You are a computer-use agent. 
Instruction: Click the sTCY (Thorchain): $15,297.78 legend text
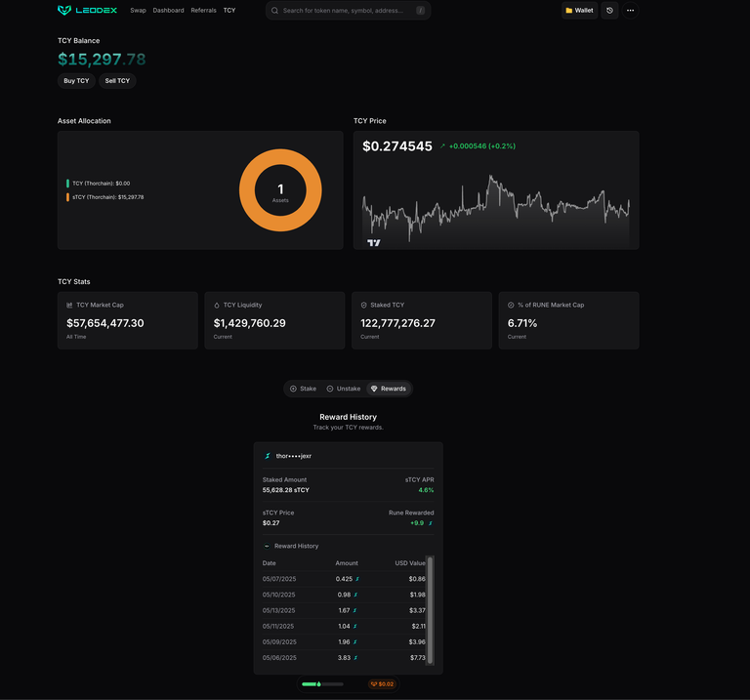pos(108,197)
